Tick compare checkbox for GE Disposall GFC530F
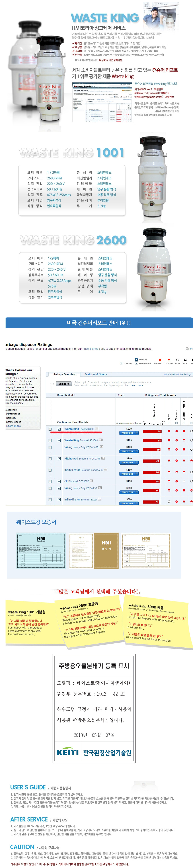The image size is (193, 868). (50, 481)
